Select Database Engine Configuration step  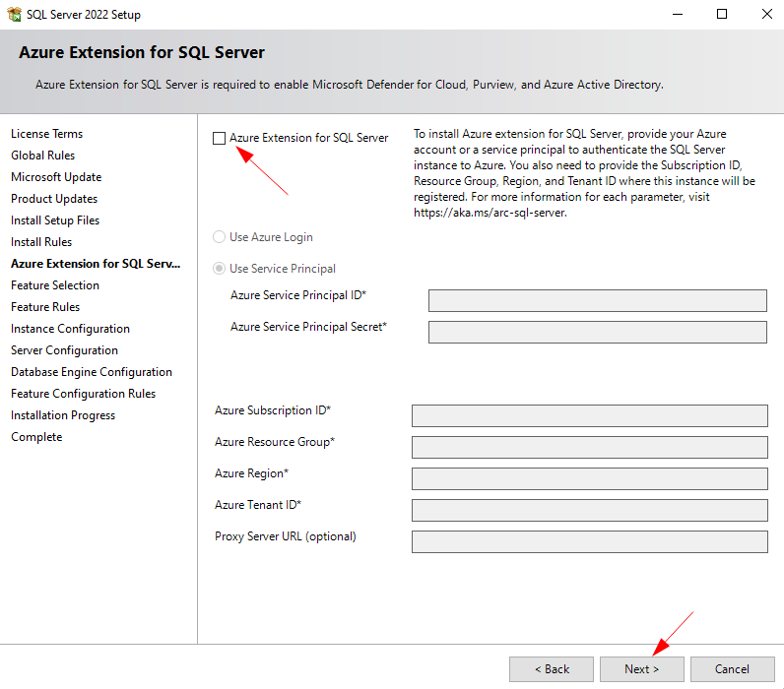click(92, 372)
